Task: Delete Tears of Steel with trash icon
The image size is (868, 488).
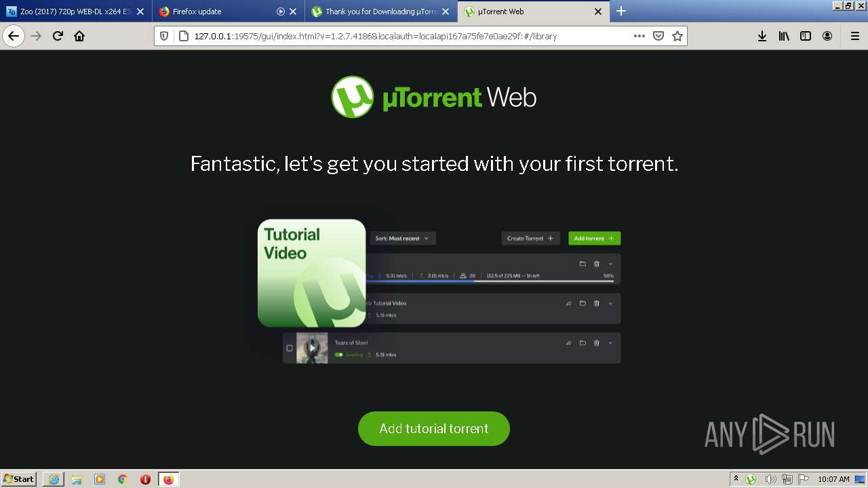Action: click(x=597, y=343)
